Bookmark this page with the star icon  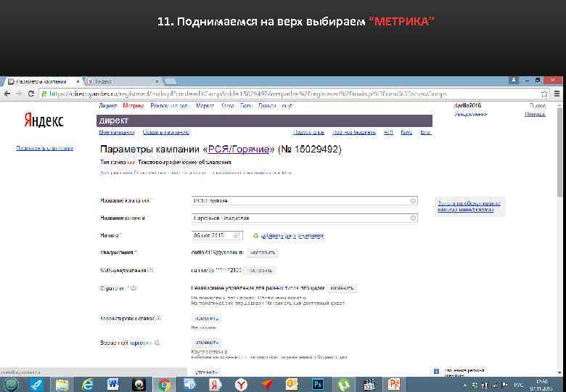click(x=544, y=94)
